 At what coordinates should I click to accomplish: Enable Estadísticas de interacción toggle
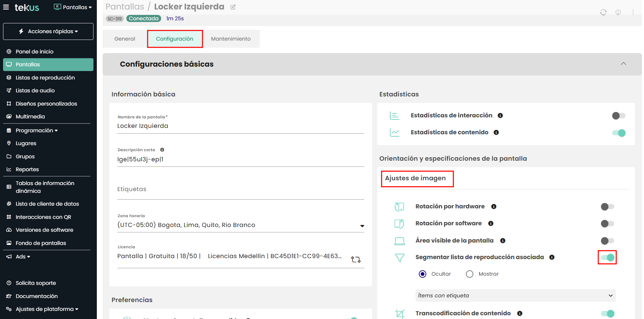click(x=618, y=116)
